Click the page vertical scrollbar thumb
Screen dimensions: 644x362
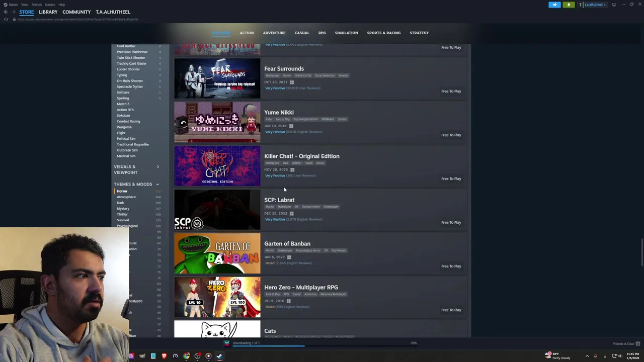[641, 251]
